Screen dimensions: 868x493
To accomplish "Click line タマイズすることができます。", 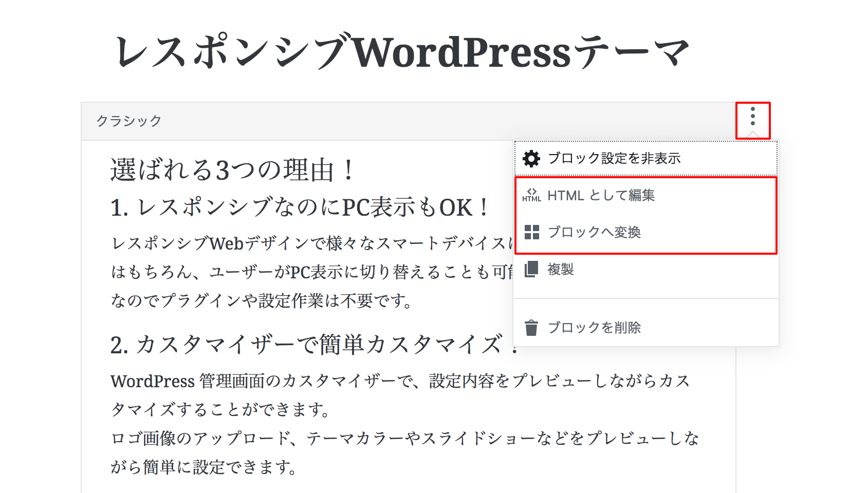I will (220, 410).
